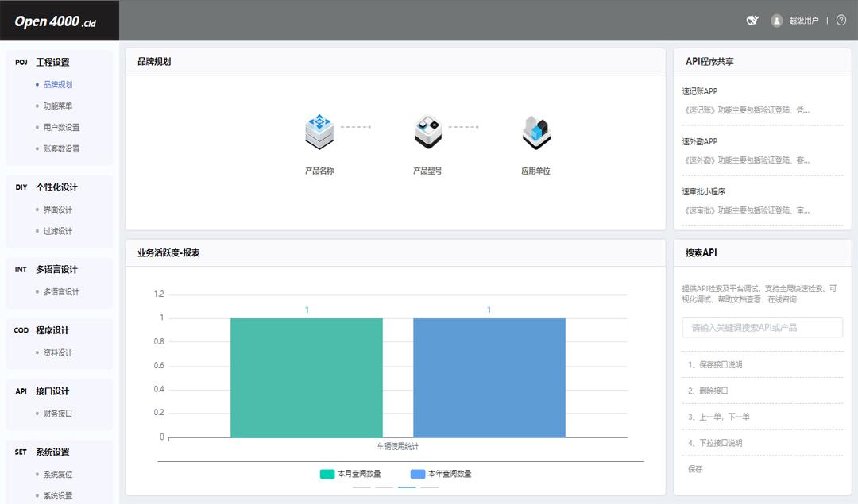The width and height of the screenshot is (858, 504).
Task: Open 功能菜单 in the sidebar
Action: click(x=58, y=106)
